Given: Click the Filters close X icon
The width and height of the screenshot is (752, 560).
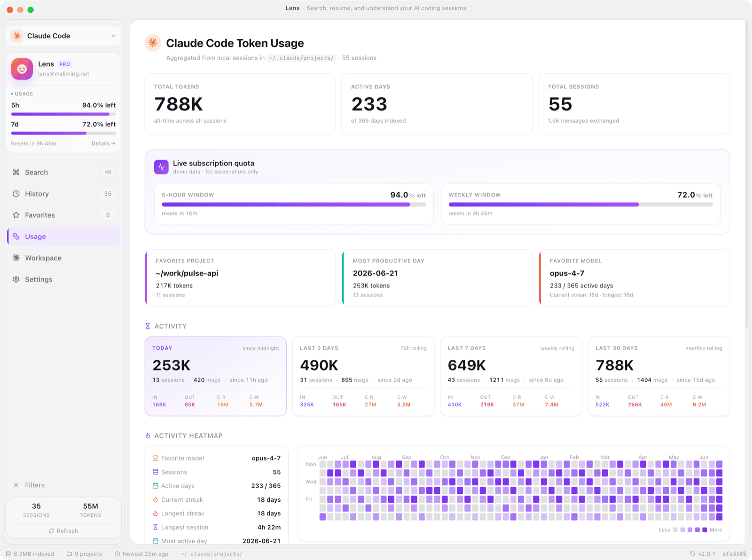Looking at the screenshot, I should pyautogui.click(x=16, y=485).
